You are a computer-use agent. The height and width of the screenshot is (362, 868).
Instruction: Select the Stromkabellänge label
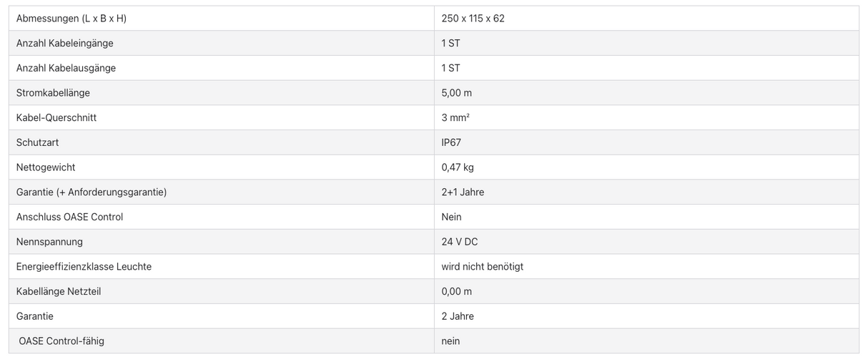[x=53, y=93]
